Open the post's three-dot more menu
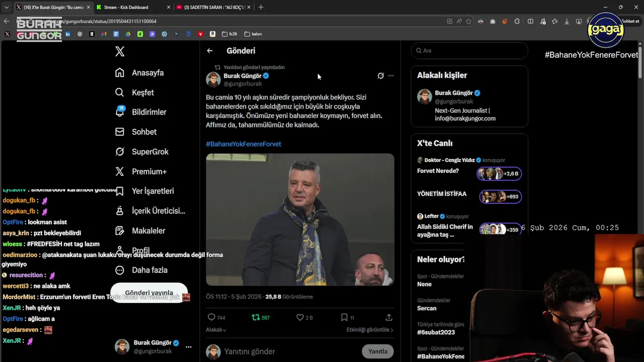This screenshot has height=362, width=644. 391,76
